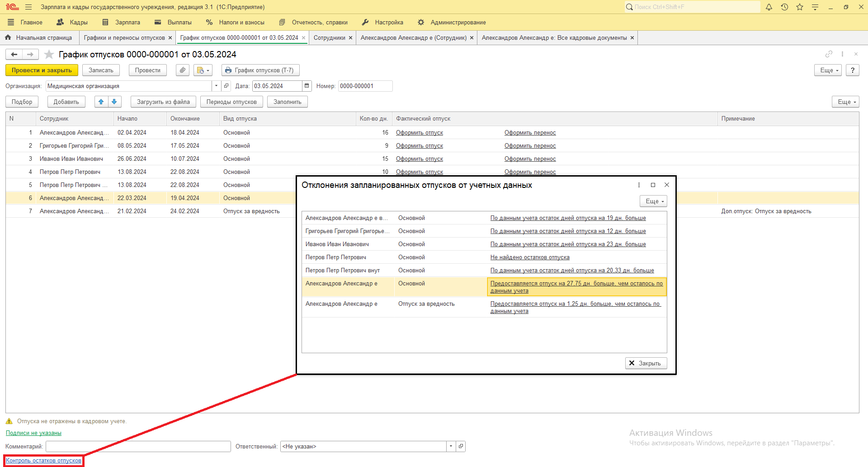Click in the Комментарий input field
The height and width of the screenshot is (467, 868).
click(x=138, y=447)
